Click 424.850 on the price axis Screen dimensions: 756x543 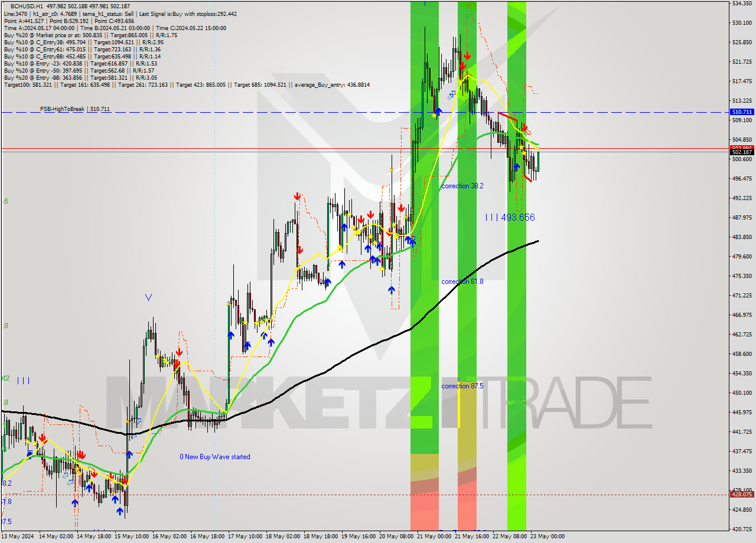[x=742, y=509]
